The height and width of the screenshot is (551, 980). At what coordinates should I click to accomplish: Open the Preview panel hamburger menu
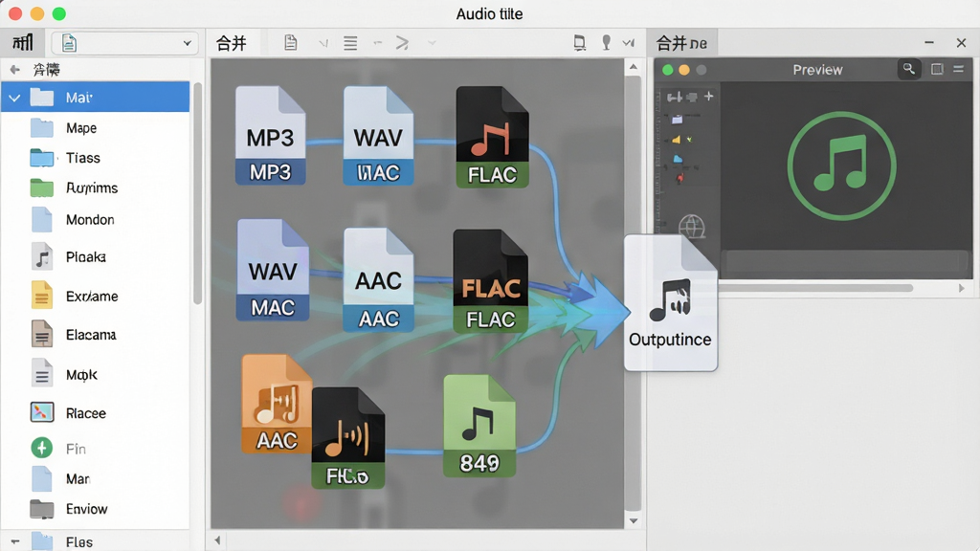[x=958, y=69]
